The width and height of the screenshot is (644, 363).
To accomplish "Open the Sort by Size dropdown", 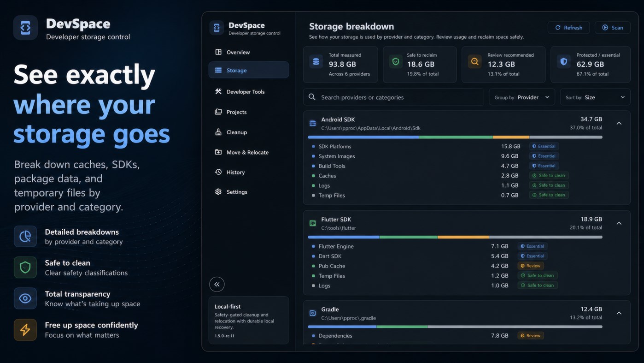I will coord(595,97).
